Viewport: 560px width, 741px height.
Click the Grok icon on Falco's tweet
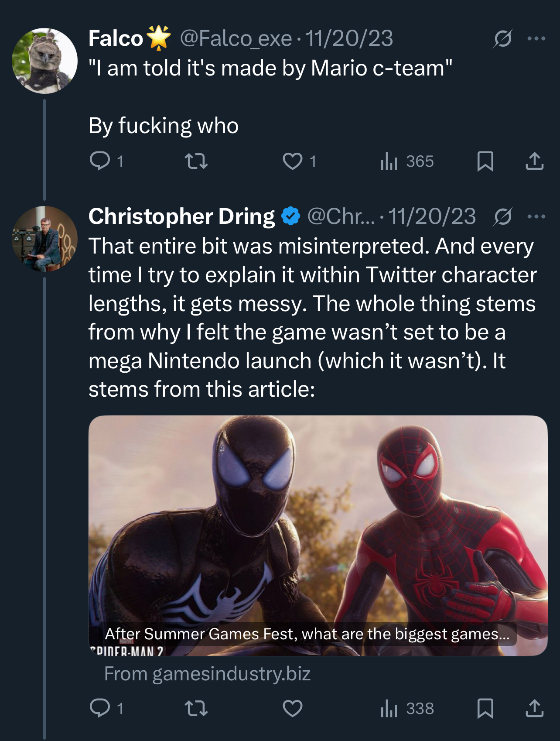click(502, 39)
